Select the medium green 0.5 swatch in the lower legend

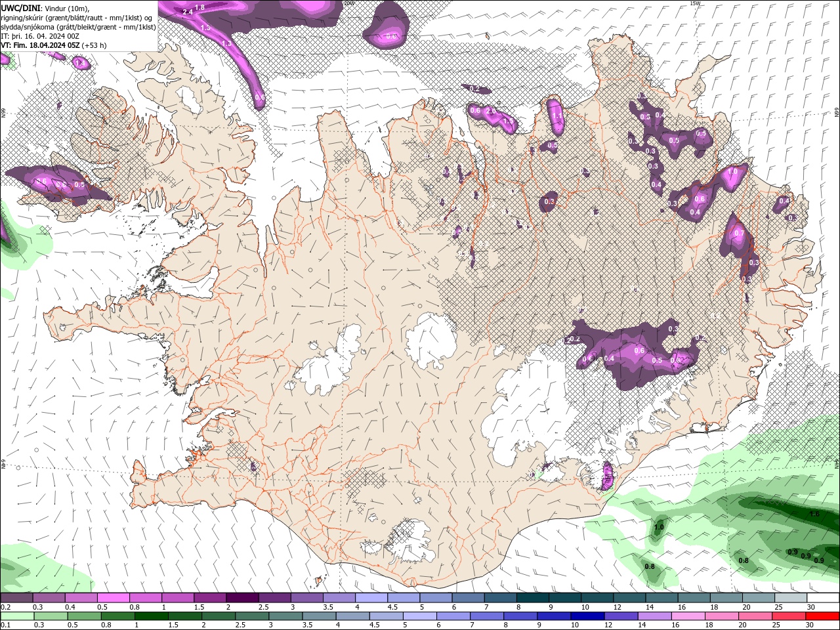point(84,616)
